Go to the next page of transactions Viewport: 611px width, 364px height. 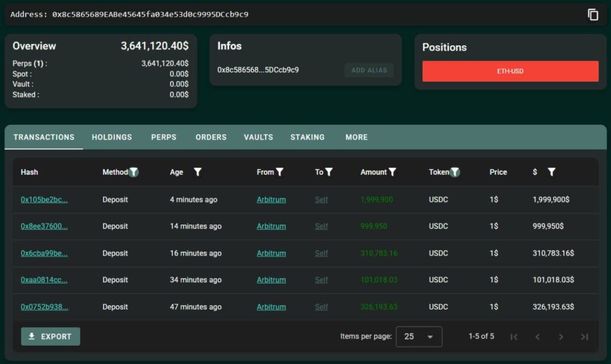560,337
